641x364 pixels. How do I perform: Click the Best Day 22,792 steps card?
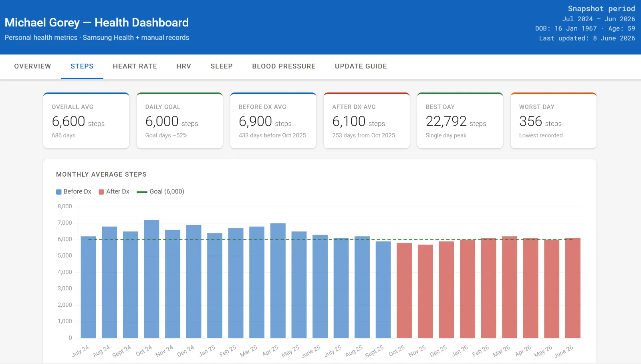[460, 121]
